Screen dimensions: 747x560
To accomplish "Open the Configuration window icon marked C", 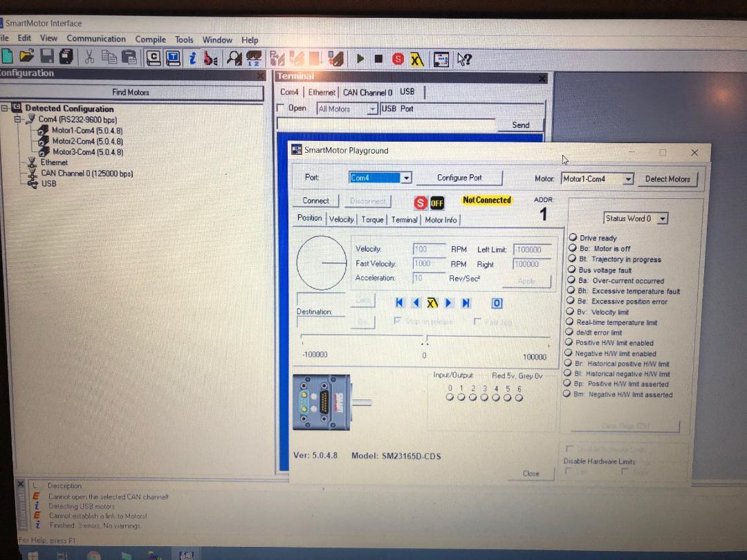I will click(154, 57).
